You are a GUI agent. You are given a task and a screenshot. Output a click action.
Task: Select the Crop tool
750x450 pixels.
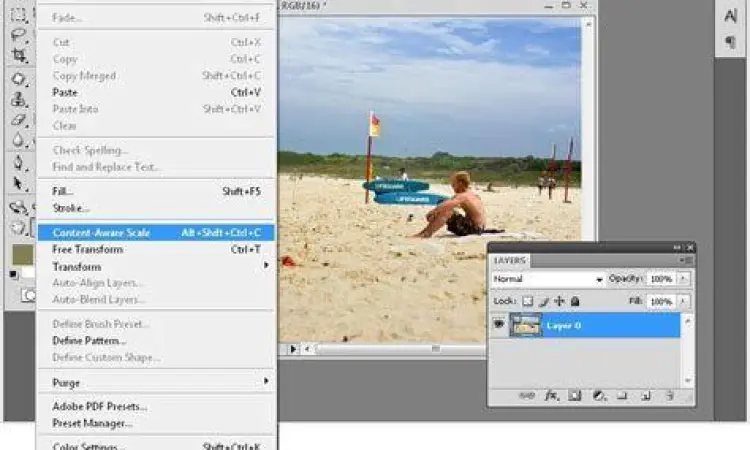pos(19,55)
